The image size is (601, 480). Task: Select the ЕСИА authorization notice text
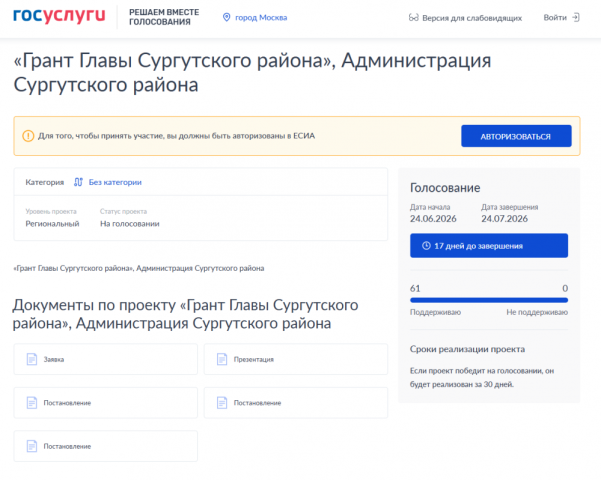tap(176, 136)
